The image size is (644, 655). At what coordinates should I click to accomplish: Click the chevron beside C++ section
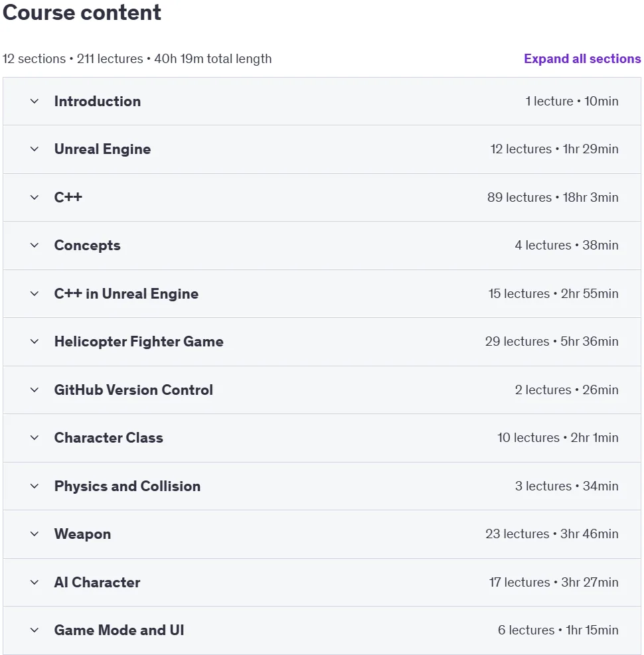(35, 197)
